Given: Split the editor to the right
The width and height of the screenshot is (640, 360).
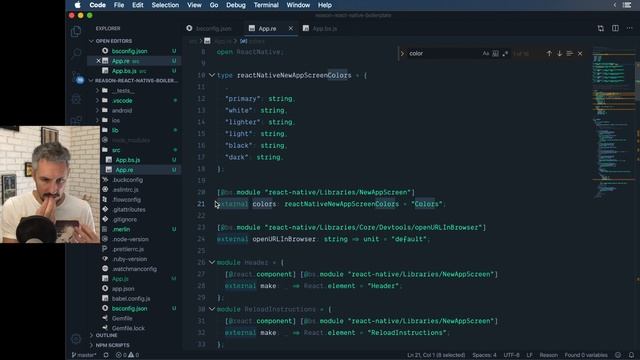Looking at the screenshot, I should tap(615, 28).
